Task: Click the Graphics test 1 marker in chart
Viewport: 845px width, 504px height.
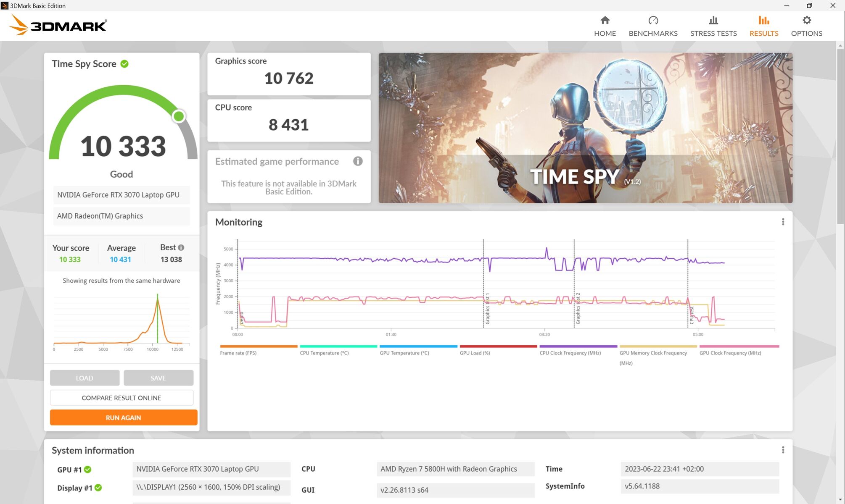Action: pos(488,309)
